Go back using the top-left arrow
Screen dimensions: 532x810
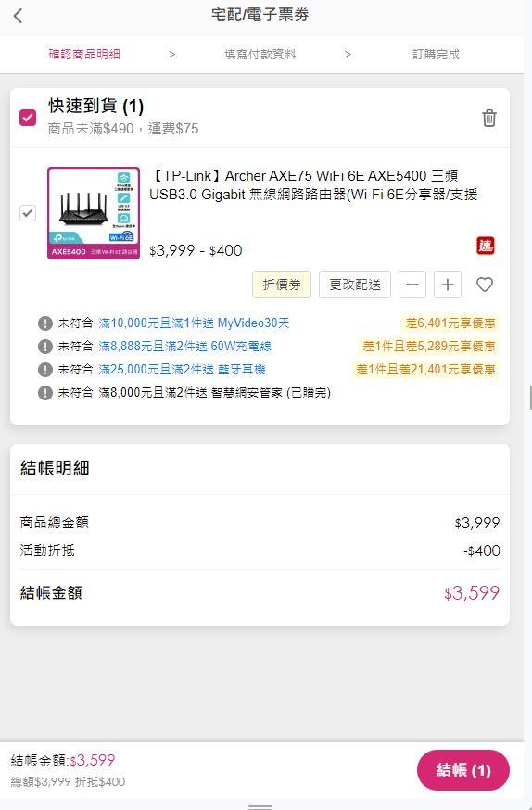click(x=18, y=16)
